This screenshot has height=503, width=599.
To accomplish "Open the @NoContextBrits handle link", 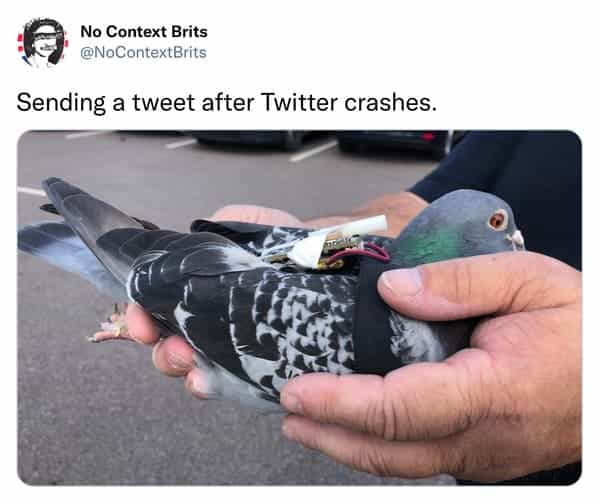I will (143, 52).
